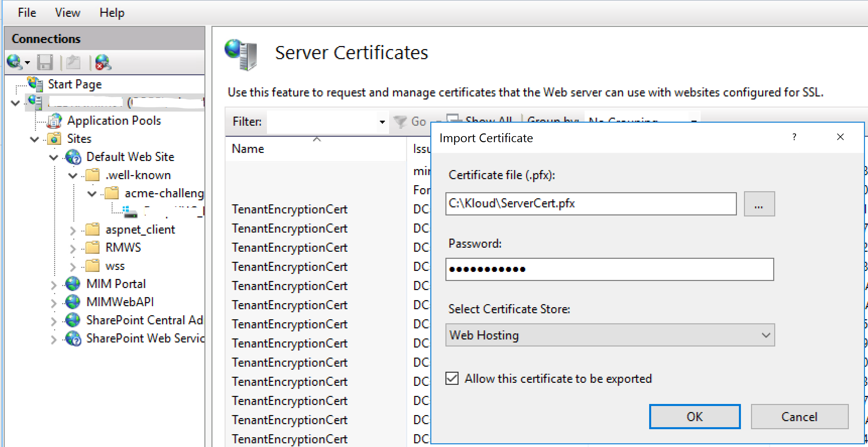
Task: Expand the SharePoint Central Admin site node
Action: 53,320
